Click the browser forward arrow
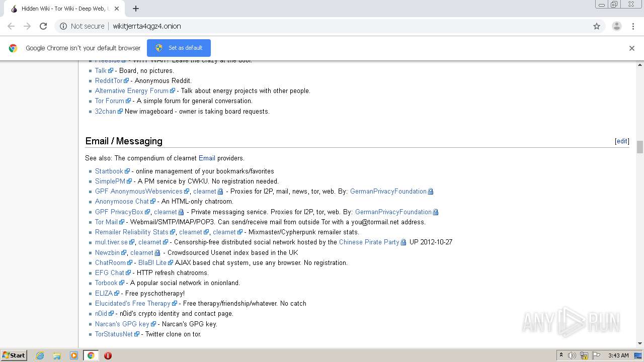The image size is (644, 362). pyautogui.click(x=27, y=26)
